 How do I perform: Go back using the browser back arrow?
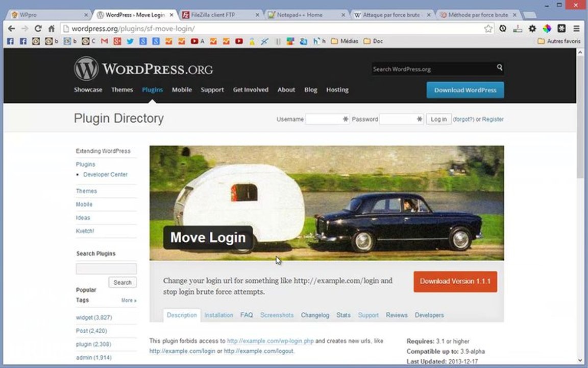pyautogui.click(x=12, y=29)
